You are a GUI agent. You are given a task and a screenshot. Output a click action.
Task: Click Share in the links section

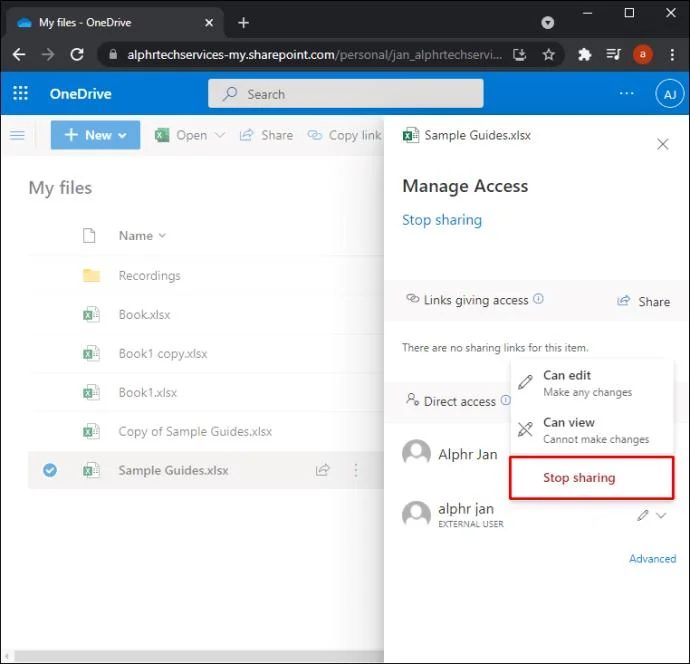[643, 301]
